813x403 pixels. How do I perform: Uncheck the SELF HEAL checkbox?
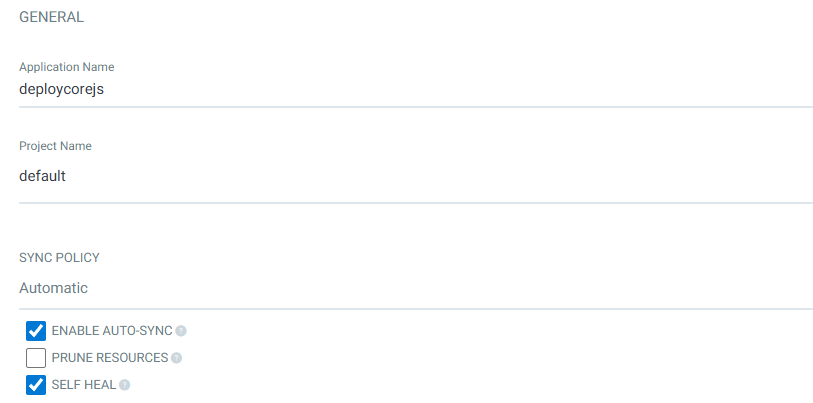click(36, 384)
